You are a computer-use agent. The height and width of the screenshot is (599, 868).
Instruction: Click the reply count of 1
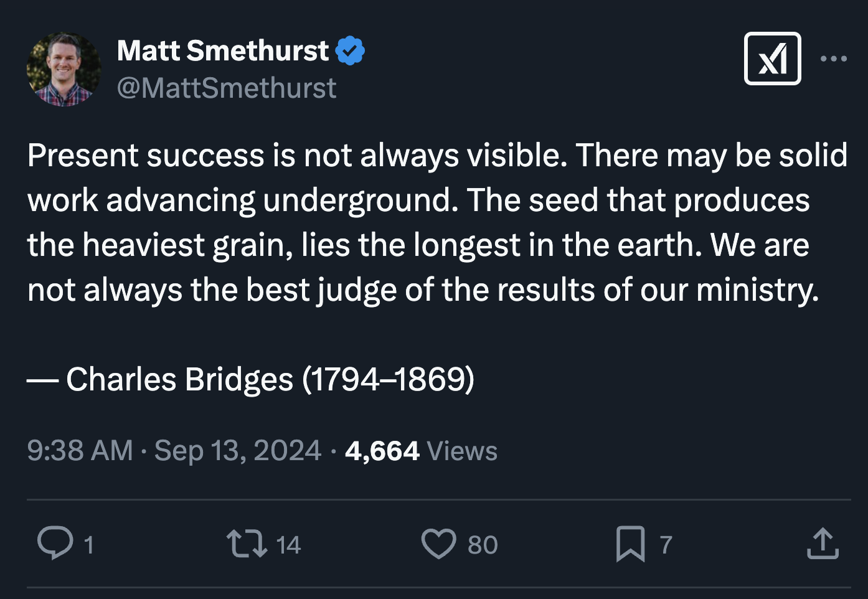pyautogui.click(x=89, y=545)
